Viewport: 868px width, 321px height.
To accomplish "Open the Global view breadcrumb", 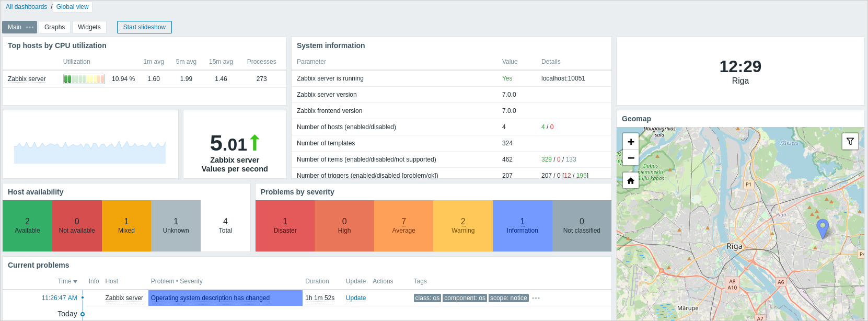I will 73,7.
